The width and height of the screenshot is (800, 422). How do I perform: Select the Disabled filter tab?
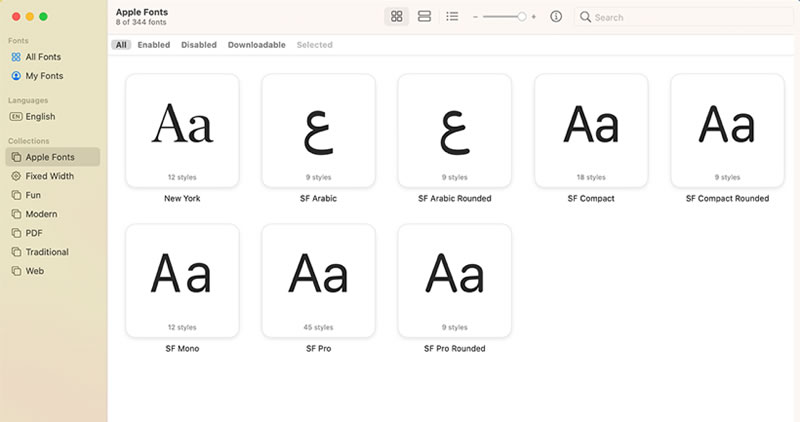(198, 45)
